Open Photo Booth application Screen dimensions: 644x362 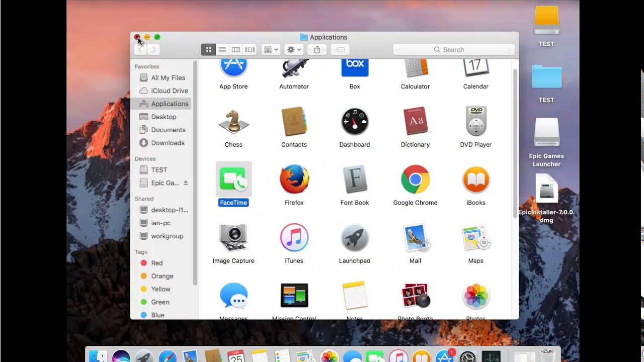(415, 296)
